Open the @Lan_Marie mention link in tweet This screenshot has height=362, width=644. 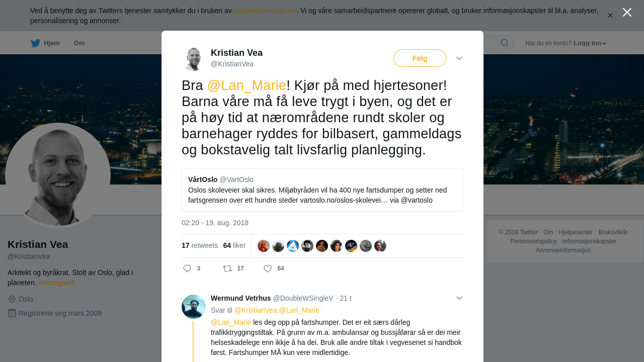pos(247,85)
